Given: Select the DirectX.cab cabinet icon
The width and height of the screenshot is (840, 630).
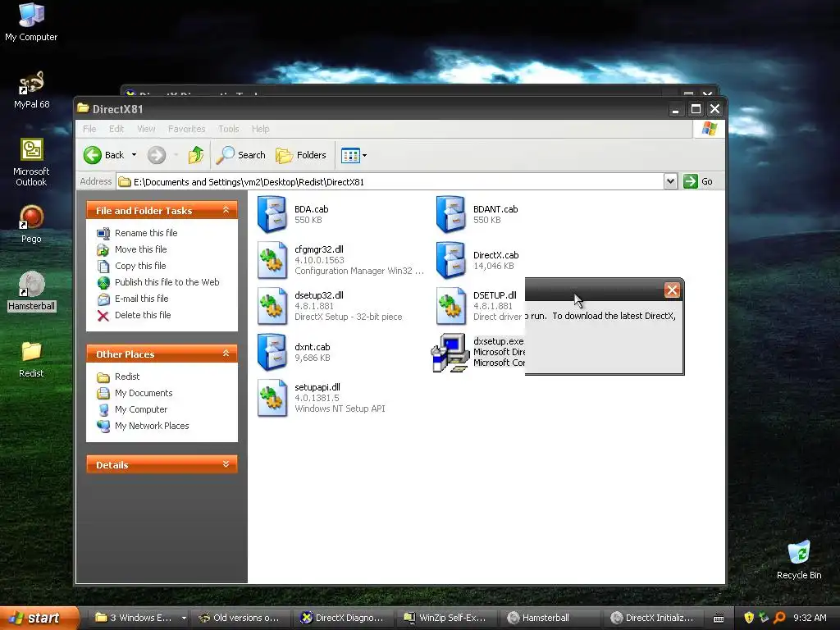Looking at the screenshot, I should click(450, 260).
